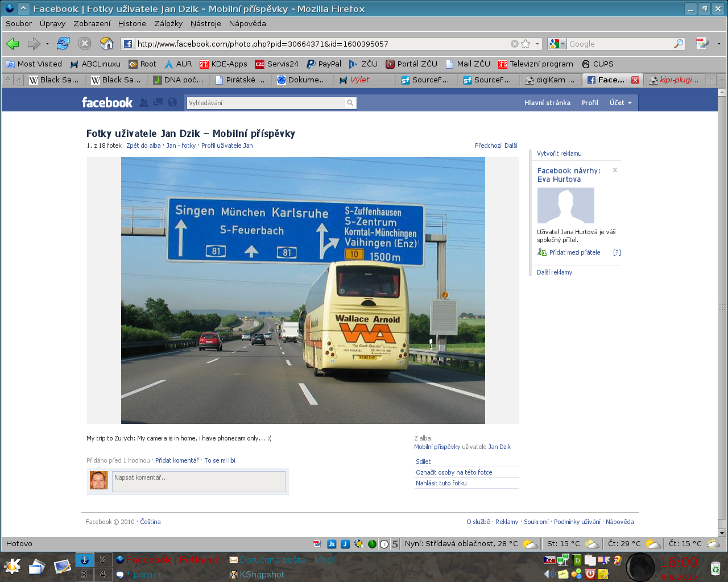Click the volume speaker tray icon
Viewport: 728px width, 582px height.
click(549, 573)
